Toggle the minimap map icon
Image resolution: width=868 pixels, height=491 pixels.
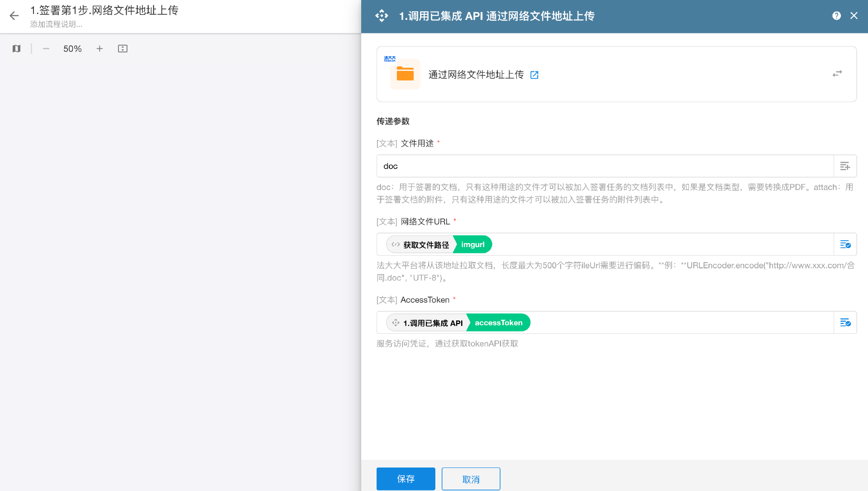17,49
